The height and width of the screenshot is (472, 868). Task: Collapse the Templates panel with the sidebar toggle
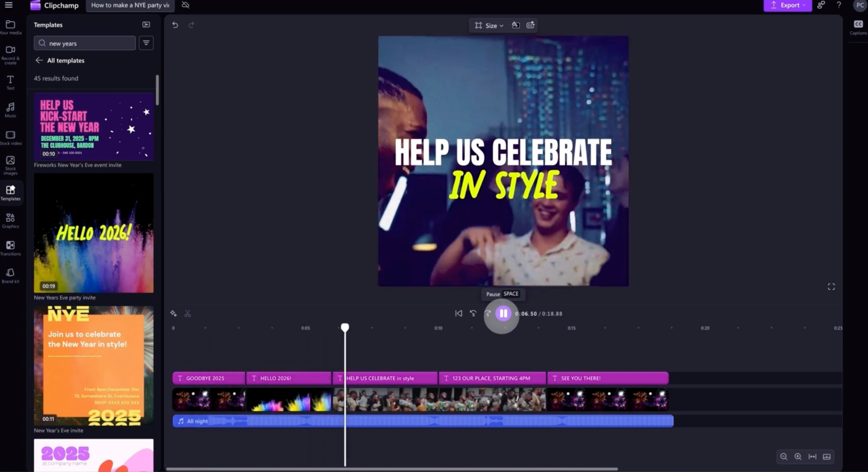click(146, 24)
